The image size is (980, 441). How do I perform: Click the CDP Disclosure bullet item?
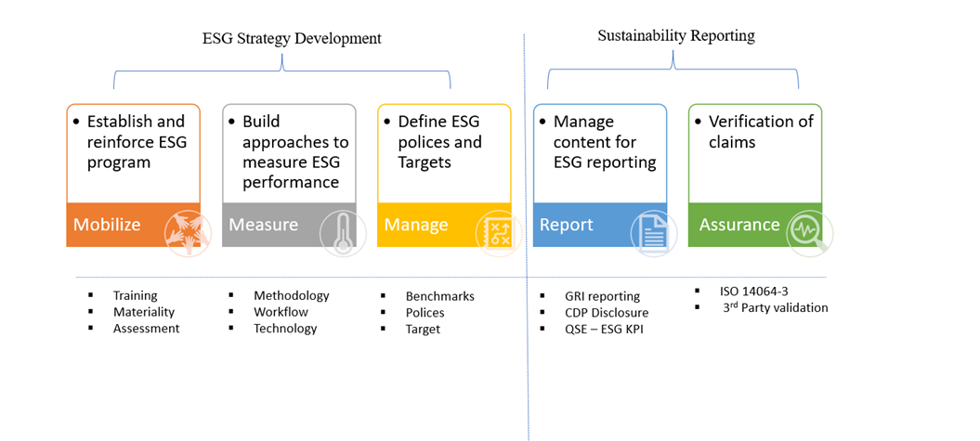pyautogui.click(x=607, y=313)
